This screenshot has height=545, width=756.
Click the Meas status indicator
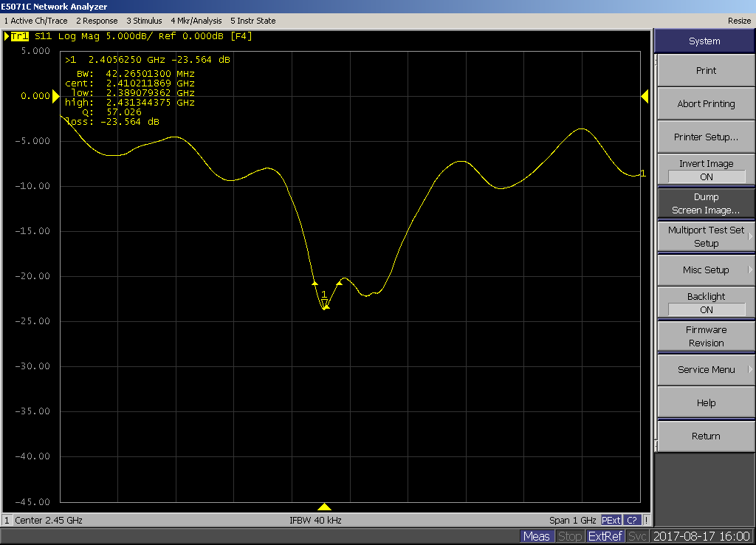(x=536, y=536)
